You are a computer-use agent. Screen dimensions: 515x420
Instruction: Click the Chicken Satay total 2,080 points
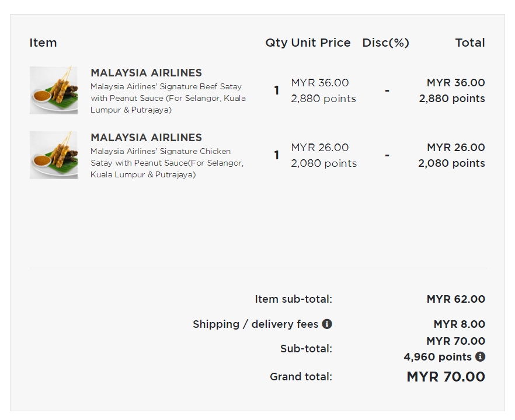click(x=451, y=163)
